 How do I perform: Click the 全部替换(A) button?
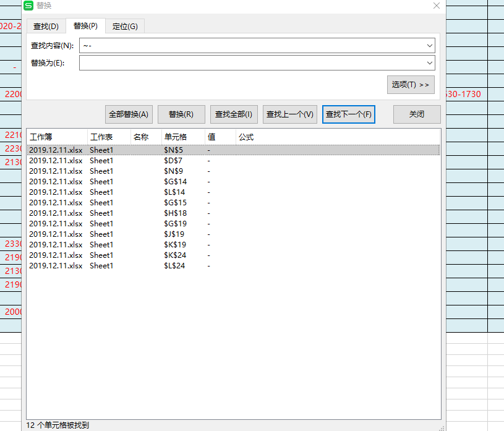(x=129, y=114)
